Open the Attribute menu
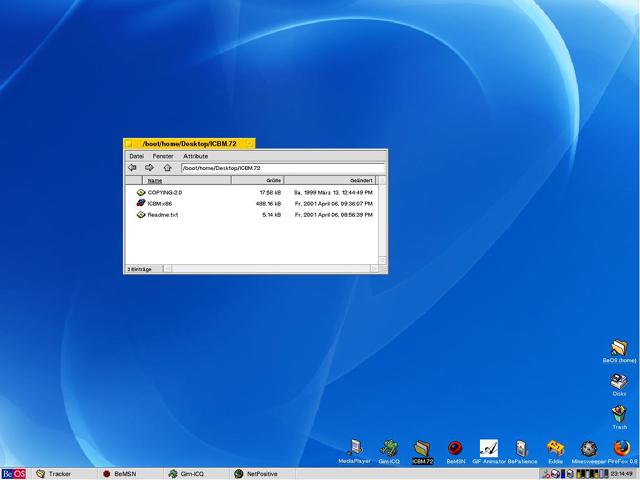The height and width of the screenshot is (480, 640). click(196, 156)
